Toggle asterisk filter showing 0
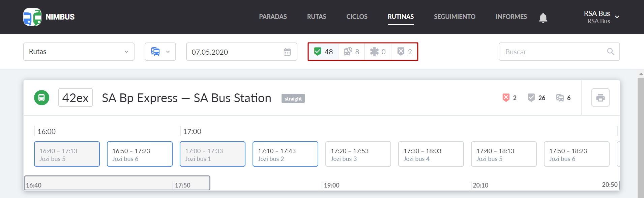This screenshot has height=198, width=644. point(378,52)
